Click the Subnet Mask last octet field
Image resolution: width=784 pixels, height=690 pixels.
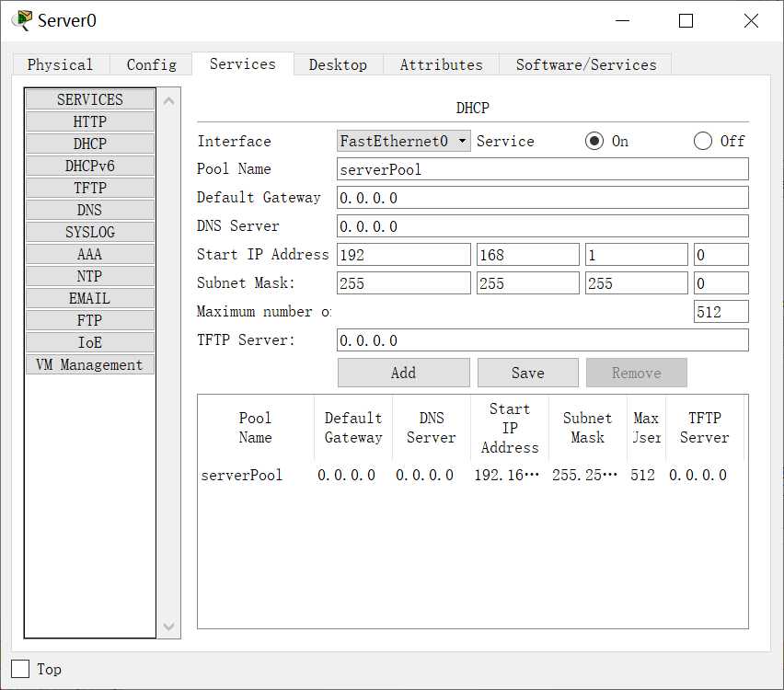[x=721, y=283]
